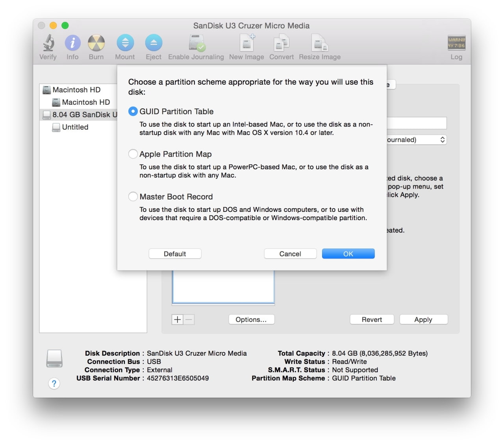
Task: Click the Total Capacity value 8.04 GB
Action: pyautogui.click(x=380, y=353)
